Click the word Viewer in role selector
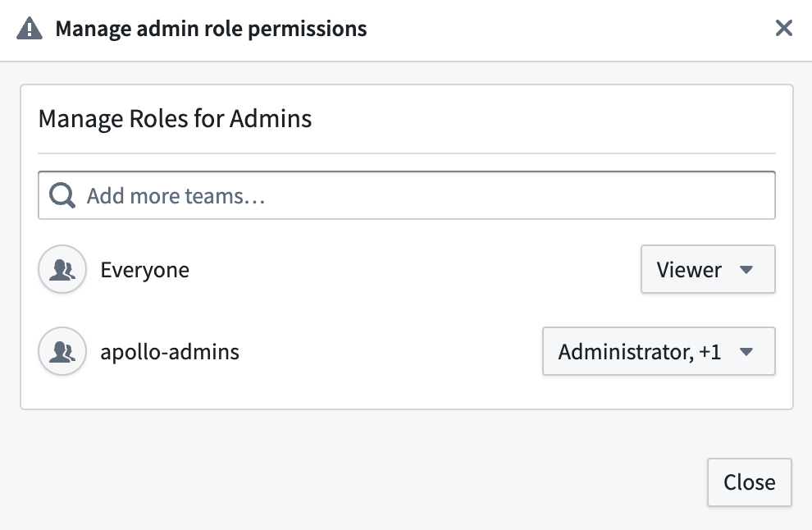The image size is (812, 530). pos(689,269)
